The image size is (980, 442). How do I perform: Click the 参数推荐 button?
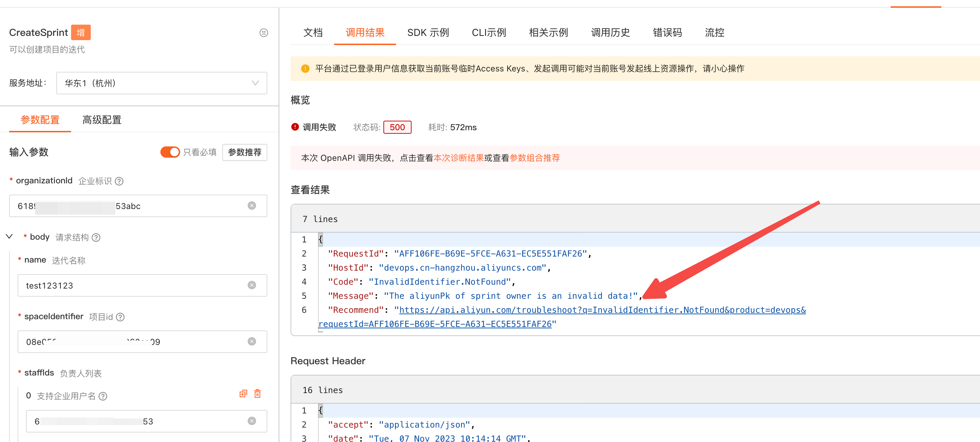coord(244,152)
